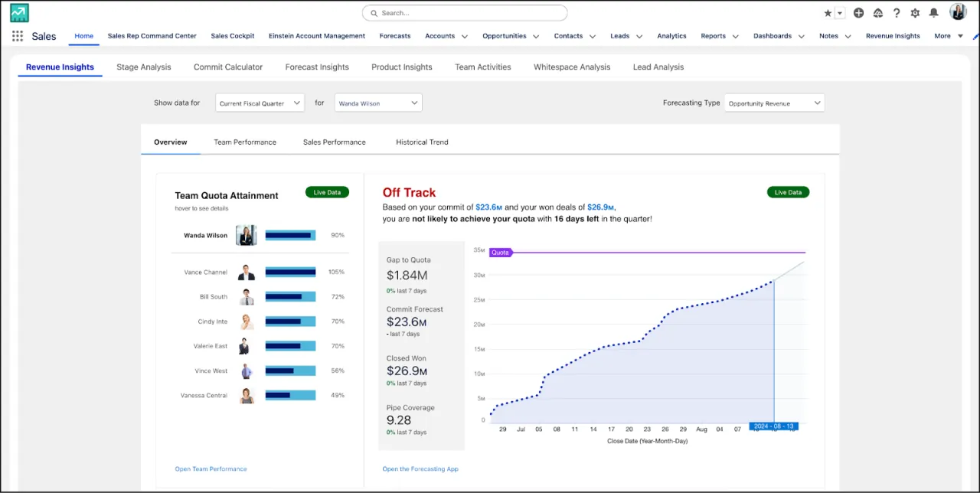Expand the Accounts menu chevron

point(463,36)
